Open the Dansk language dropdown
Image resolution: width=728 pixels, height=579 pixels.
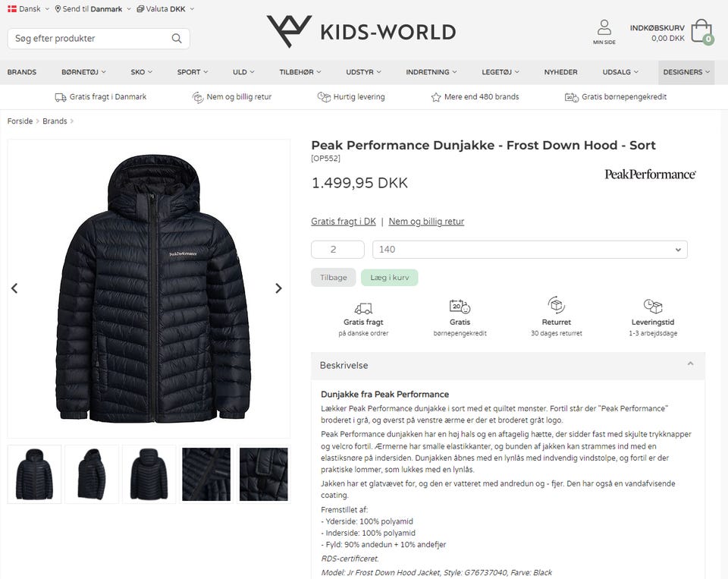tap(28, 9)
